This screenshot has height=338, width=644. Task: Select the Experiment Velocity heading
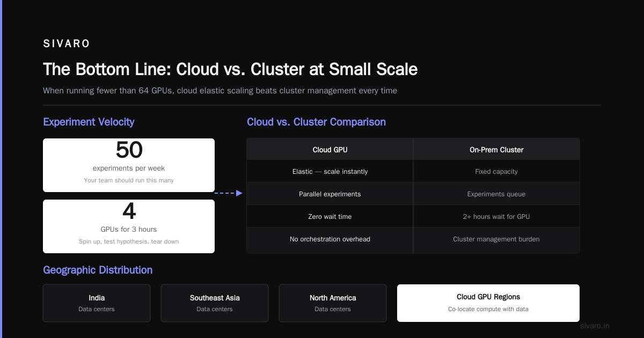click(x=89, y=122)
